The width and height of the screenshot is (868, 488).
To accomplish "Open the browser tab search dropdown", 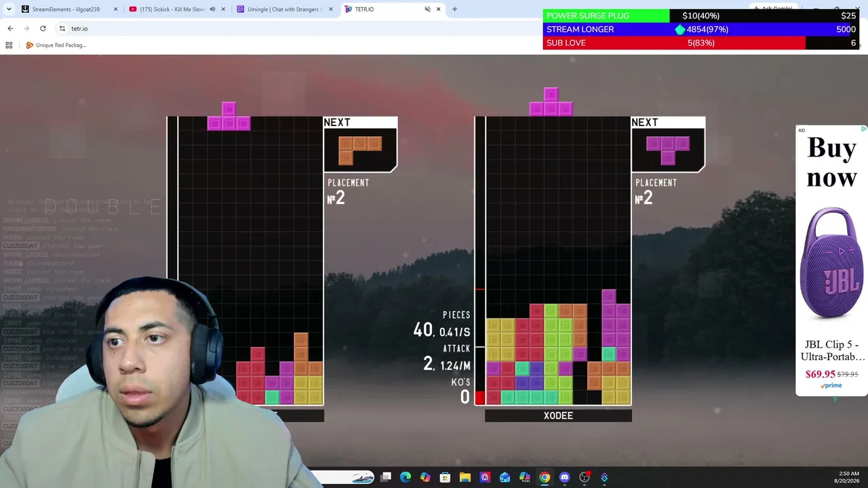I will (x=9, y=9).
